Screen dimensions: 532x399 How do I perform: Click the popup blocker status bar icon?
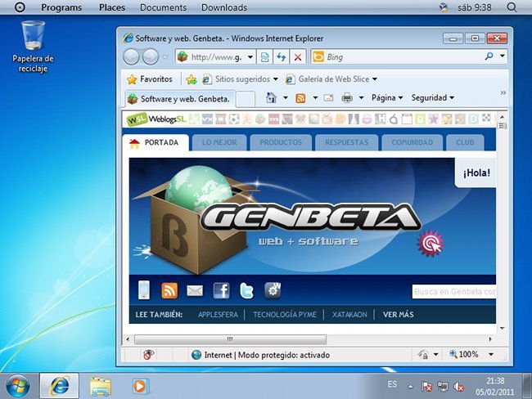(x=148, y=355)
